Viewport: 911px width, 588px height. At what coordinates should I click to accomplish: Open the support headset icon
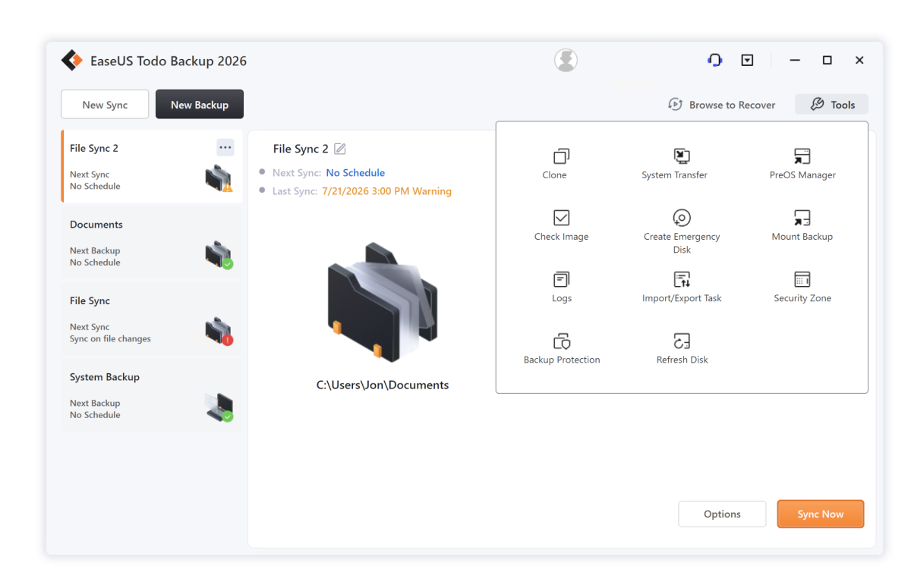tap(714, 60)
